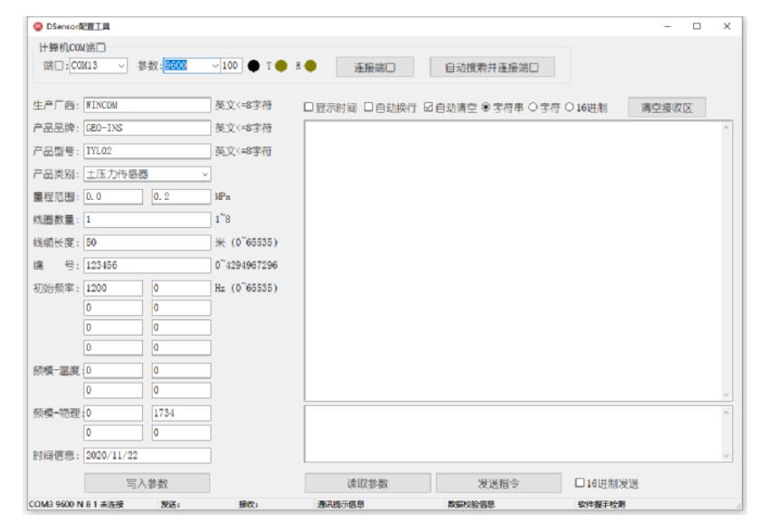This screenshot has width=769, height=532.
Task: Click the COM3 9600 N 8 1 status text
Action: (76, 504)
